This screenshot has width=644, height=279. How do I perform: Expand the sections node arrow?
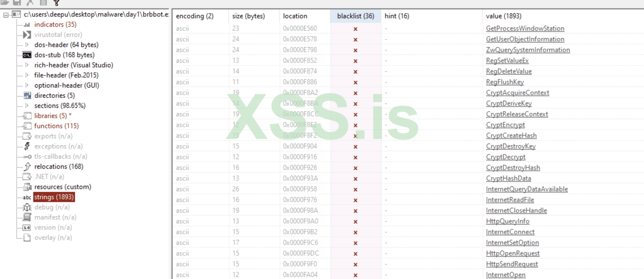coord(27,105)
